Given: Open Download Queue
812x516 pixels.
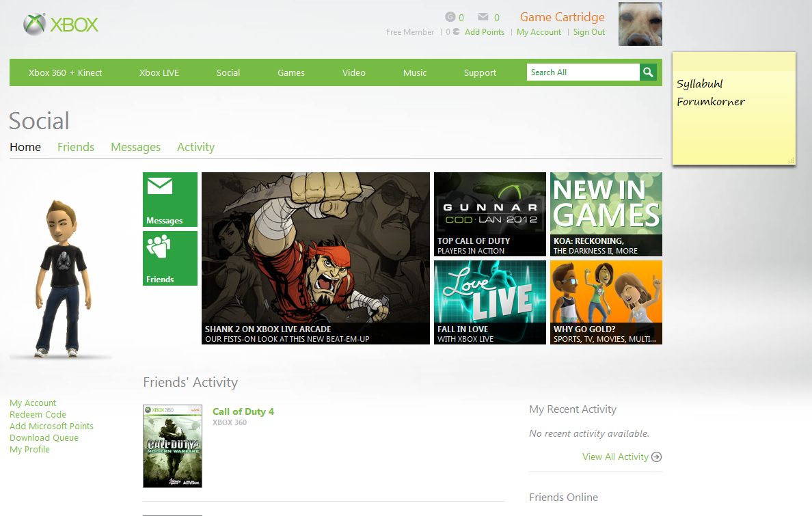Looking at the screenshot, I should (x=44, y=438).
